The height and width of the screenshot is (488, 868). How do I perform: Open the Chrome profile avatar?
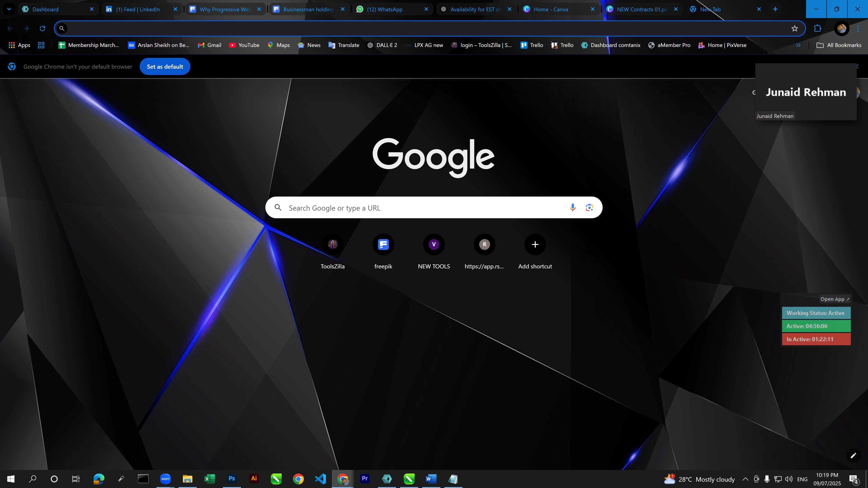[841, 28]
